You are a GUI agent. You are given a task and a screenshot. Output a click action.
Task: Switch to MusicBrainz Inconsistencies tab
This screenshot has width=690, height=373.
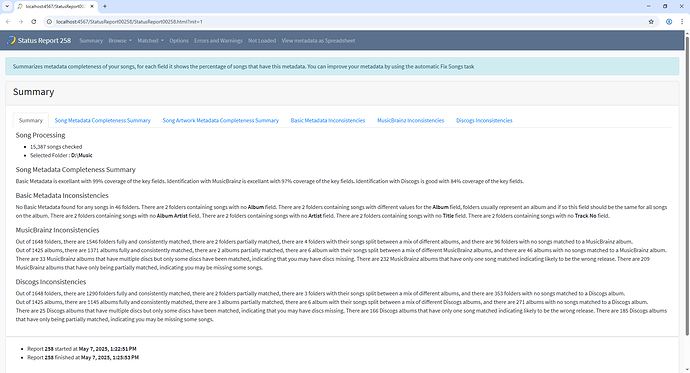pyautogui.click(x=411, y=121)
